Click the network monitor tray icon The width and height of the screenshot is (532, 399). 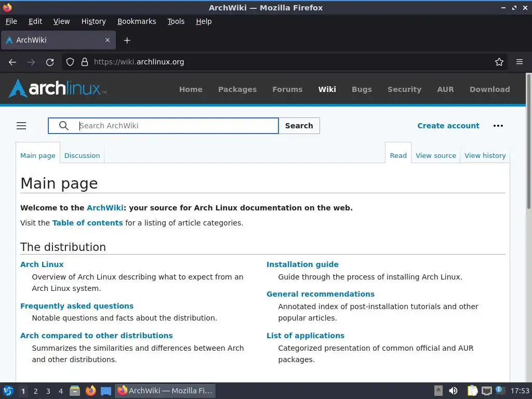point(486,391)
